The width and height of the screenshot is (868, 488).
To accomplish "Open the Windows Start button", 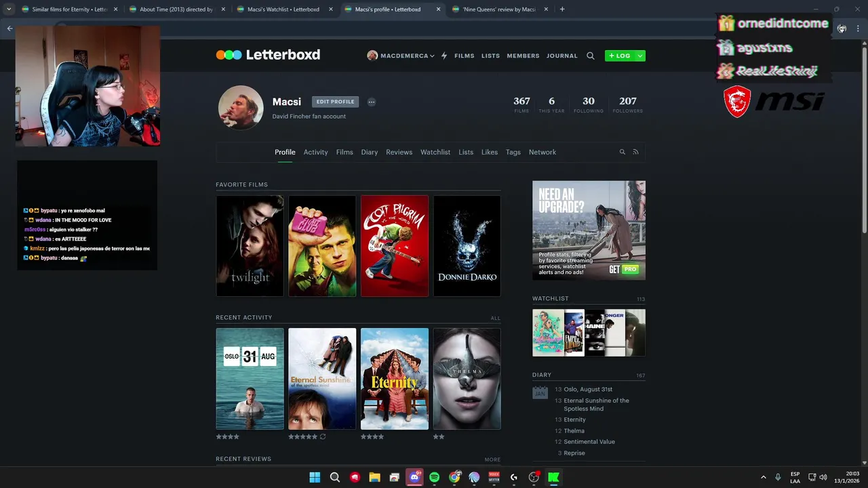I will (315, 477).
